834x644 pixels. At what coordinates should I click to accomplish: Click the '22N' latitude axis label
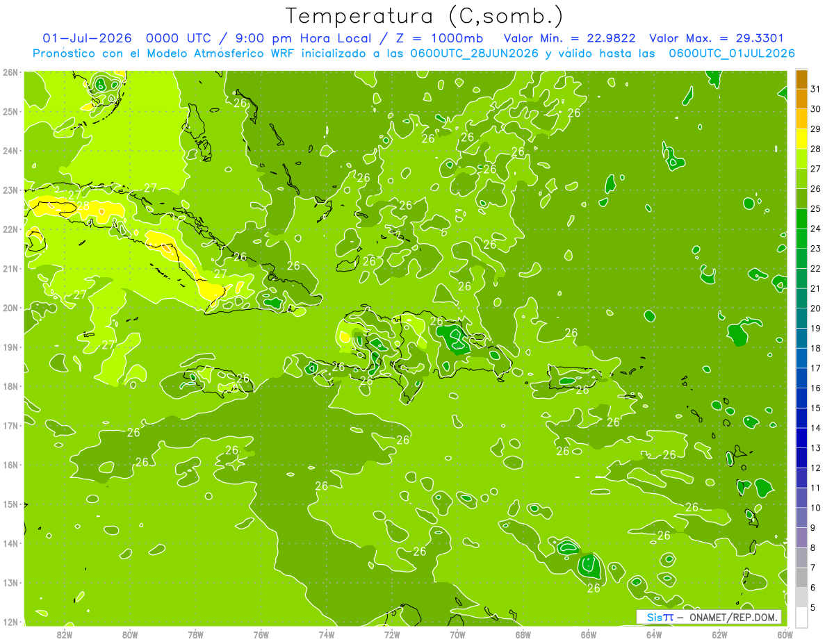[x=10, y=229]
